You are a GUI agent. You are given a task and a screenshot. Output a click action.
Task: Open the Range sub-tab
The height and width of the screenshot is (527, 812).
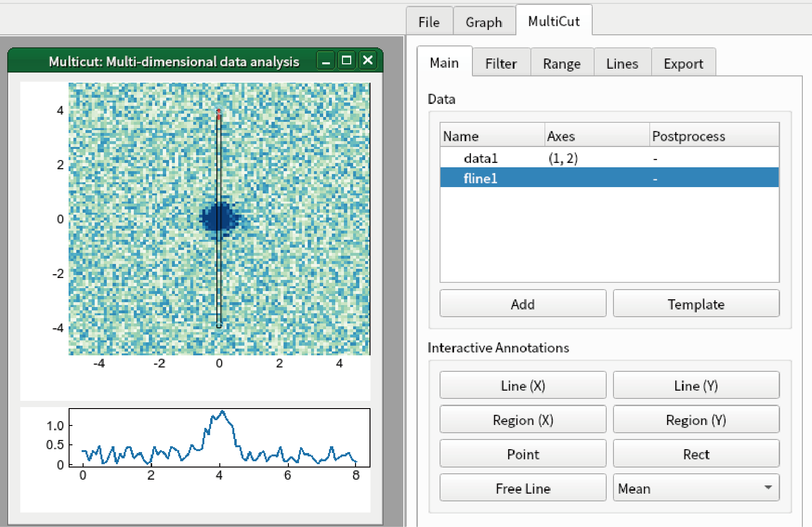(562, 63)
